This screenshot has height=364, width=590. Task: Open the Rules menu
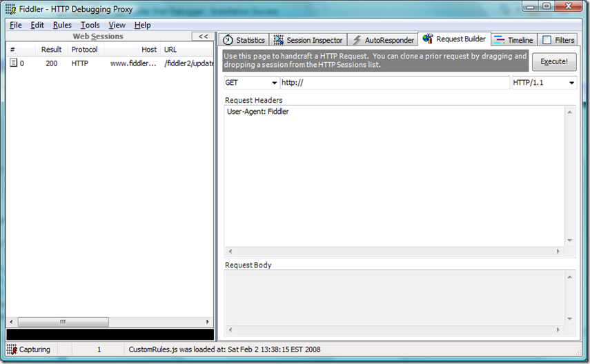point(62,25)
